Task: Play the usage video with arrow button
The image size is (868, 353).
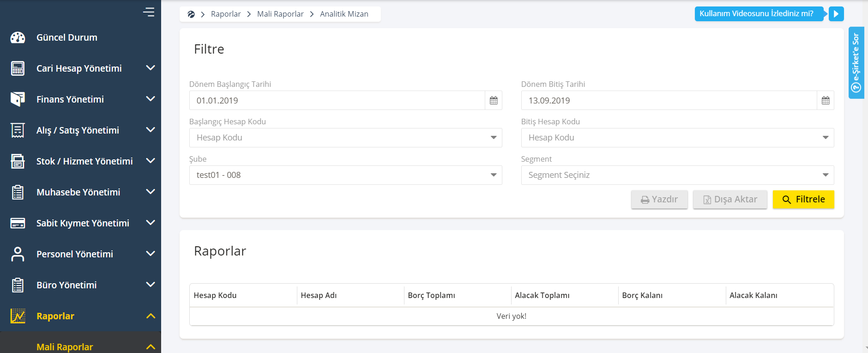Action: coord(836,14)
